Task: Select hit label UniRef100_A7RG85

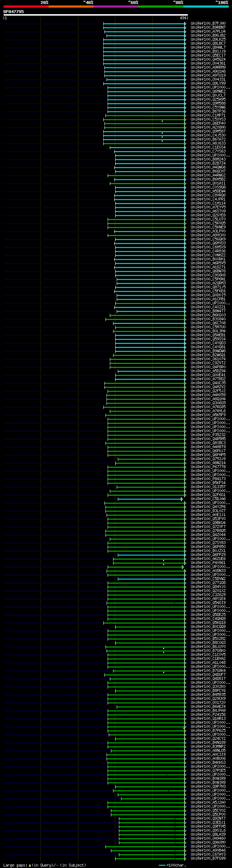Action: 208,407
